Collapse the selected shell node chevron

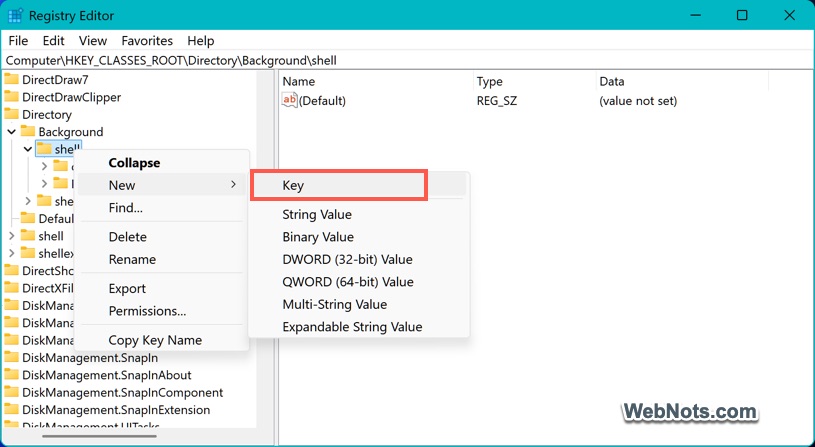pyautogui.click(x=28, y=149)
